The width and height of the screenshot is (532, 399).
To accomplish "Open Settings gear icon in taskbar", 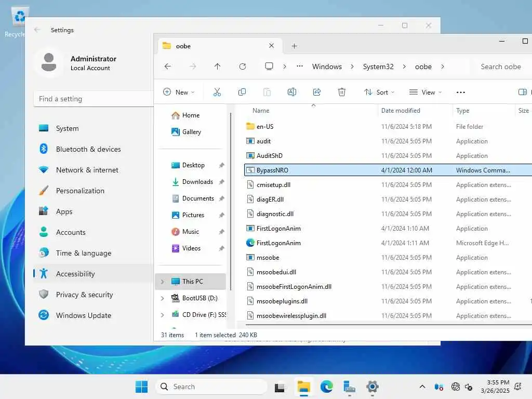I will (x=372, y=387).
